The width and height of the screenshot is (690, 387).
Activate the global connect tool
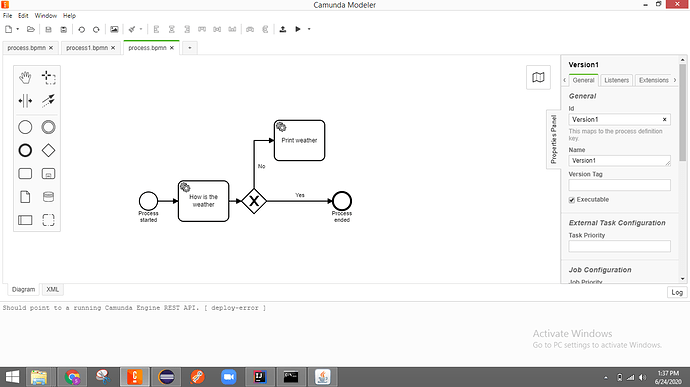48,101
